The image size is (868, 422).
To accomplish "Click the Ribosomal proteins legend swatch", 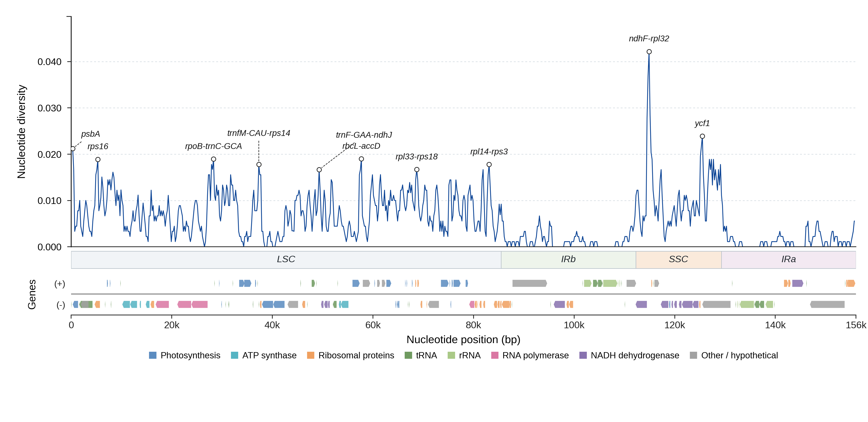I will 311,355.
